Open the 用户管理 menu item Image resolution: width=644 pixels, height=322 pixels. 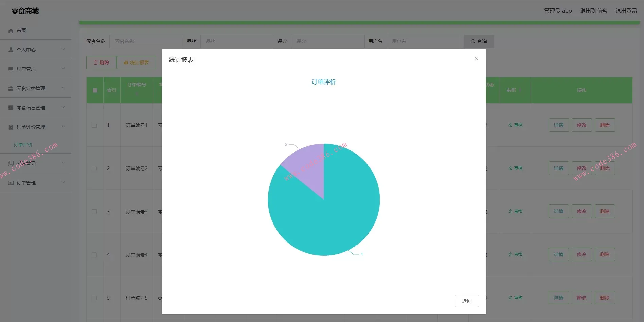(36, 69)
